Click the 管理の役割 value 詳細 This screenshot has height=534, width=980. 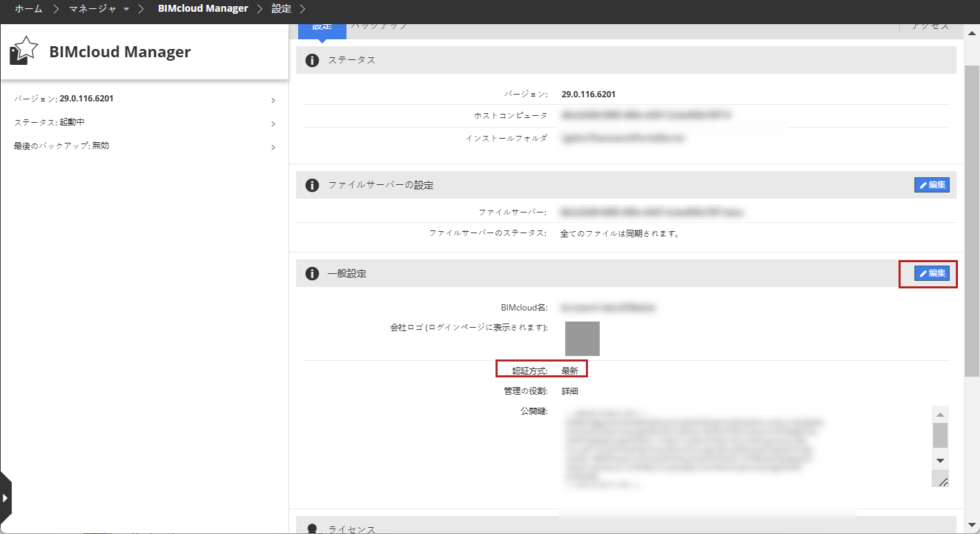[570, 391]
